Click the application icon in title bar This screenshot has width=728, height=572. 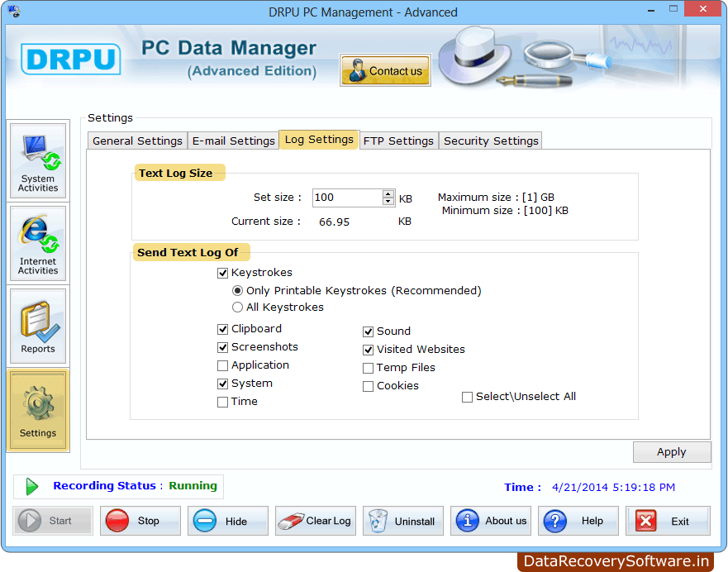tap(14, 11)
